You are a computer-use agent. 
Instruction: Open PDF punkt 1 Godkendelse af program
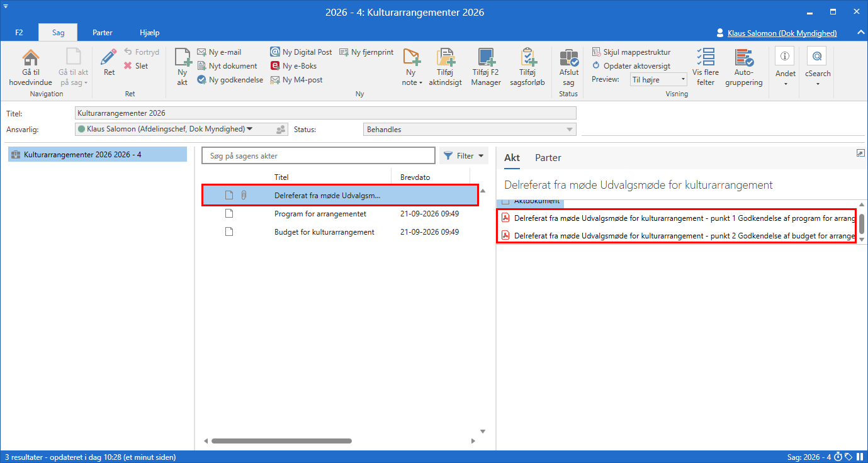coord(677,218)
